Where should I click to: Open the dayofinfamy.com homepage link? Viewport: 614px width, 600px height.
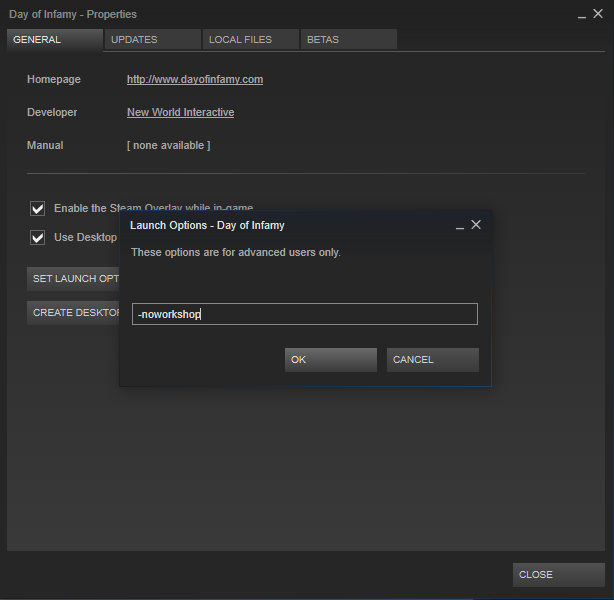pos(195,80)
